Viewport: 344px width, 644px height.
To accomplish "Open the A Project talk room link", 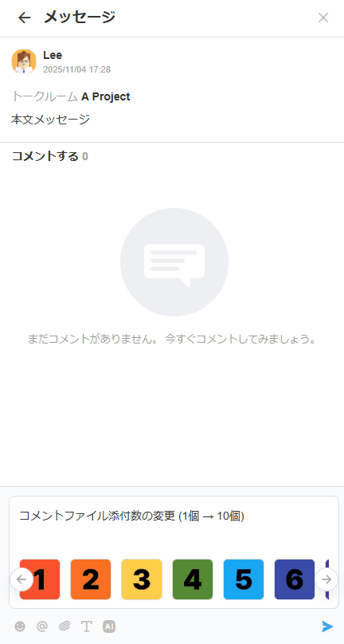I will pyautogui.click(x=105, y=96).
